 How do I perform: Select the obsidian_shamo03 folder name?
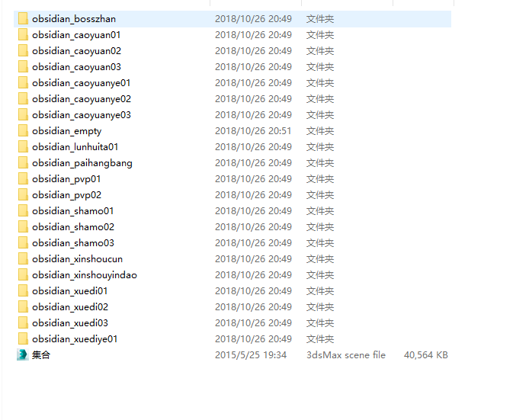[x=73, y=243]
